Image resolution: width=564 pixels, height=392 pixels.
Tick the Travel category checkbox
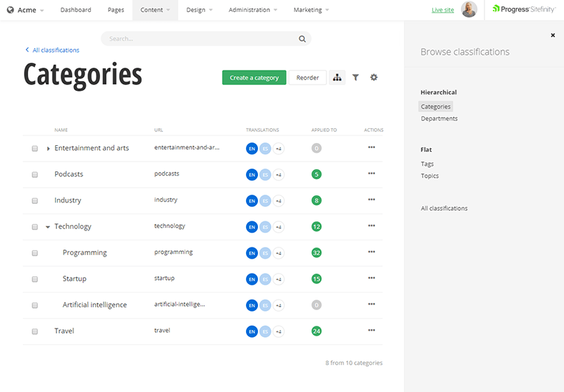point(35,331)
